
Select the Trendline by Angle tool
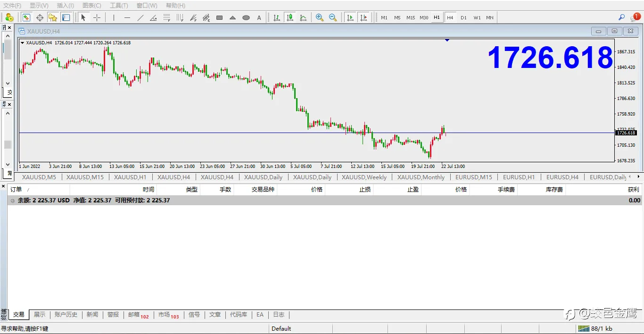coord(153,17)
